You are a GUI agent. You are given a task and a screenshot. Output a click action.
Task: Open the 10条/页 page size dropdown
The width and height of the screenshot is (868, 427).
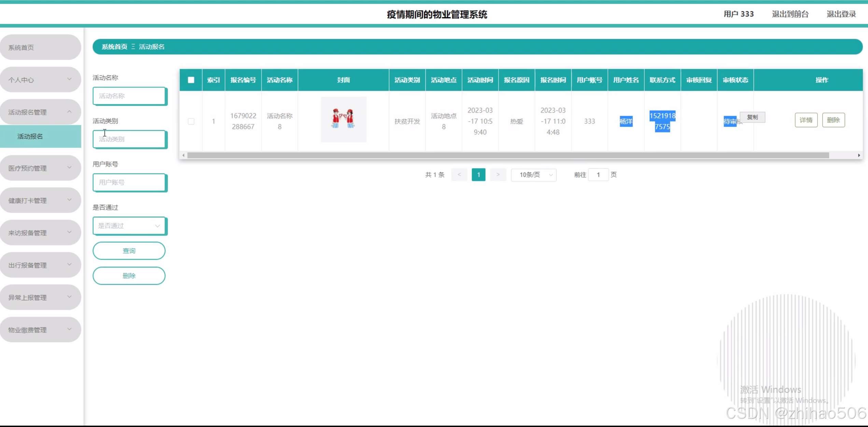click(533, 175)
